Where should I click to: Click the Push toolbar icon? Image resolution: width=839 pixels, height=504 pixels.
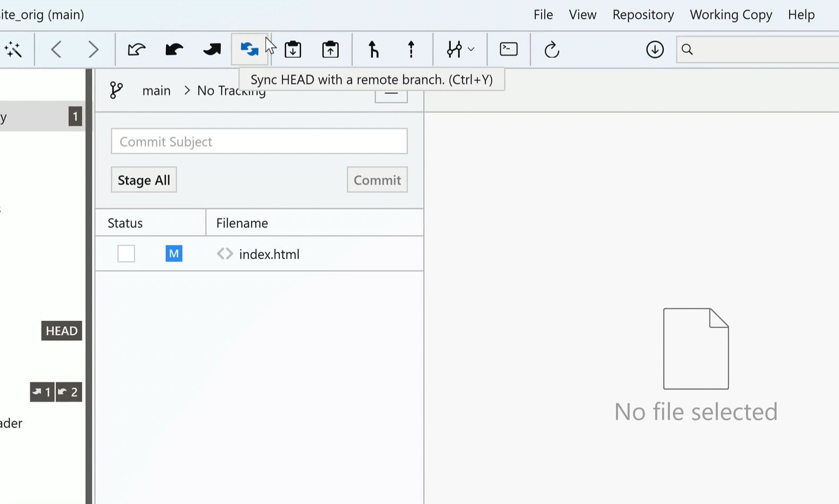[212, 49]
